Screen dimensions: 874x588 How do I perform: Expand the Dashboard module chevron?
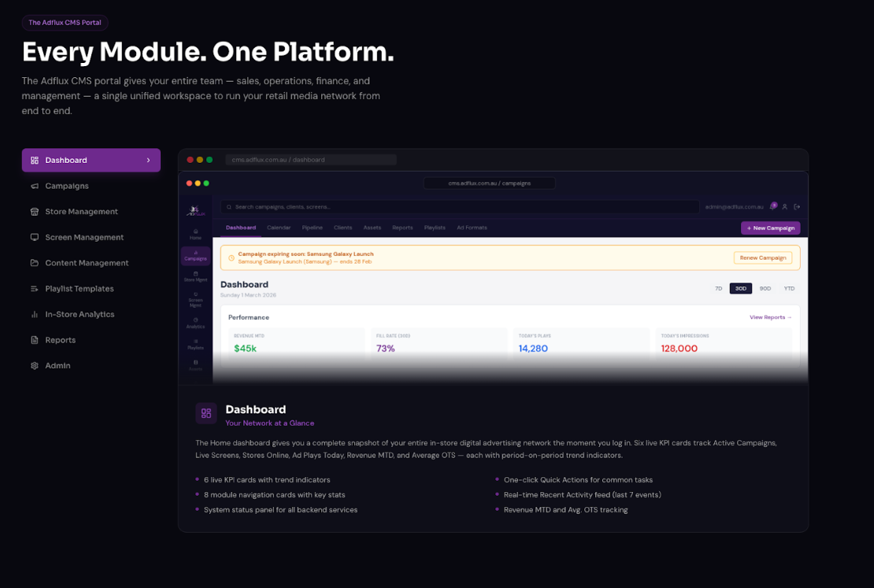click(x=148, y=161)
